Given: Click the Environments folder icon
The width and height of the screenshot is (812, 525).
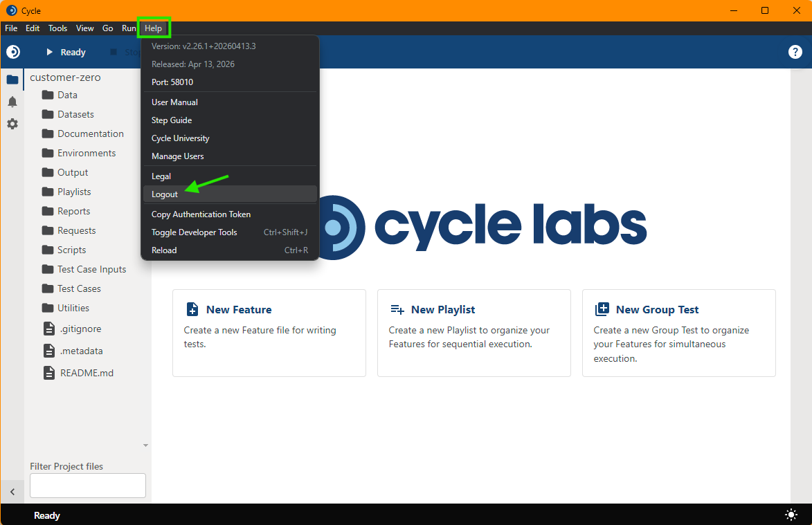Looking at the screenshot, I should coord(48,153).
